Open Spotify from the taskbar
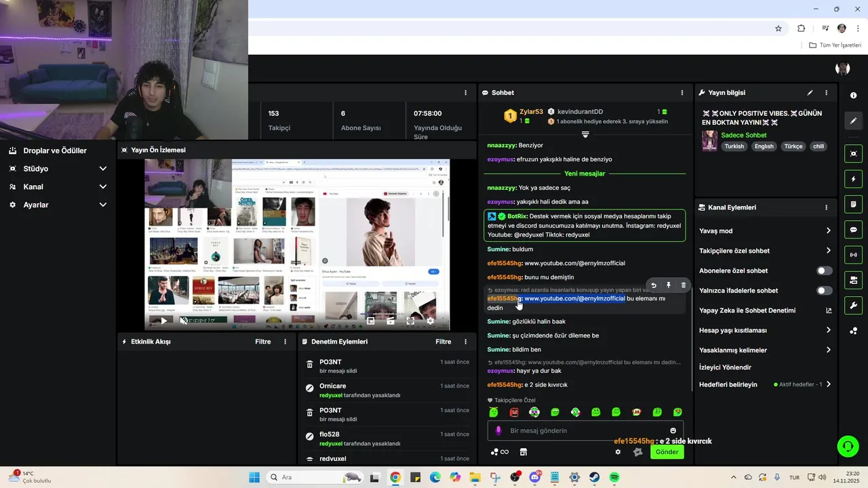The image size is (868, 488). (614, 477)
